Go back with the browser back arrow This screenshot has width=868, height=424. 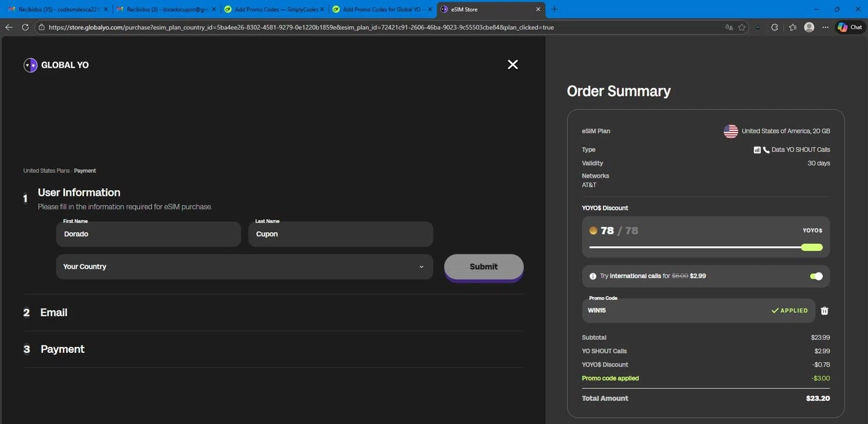[x=9, y=27]
